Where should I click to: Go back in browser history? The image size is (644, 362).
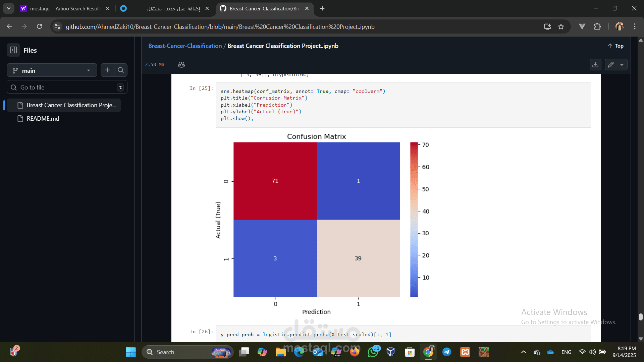coord(9,26)
